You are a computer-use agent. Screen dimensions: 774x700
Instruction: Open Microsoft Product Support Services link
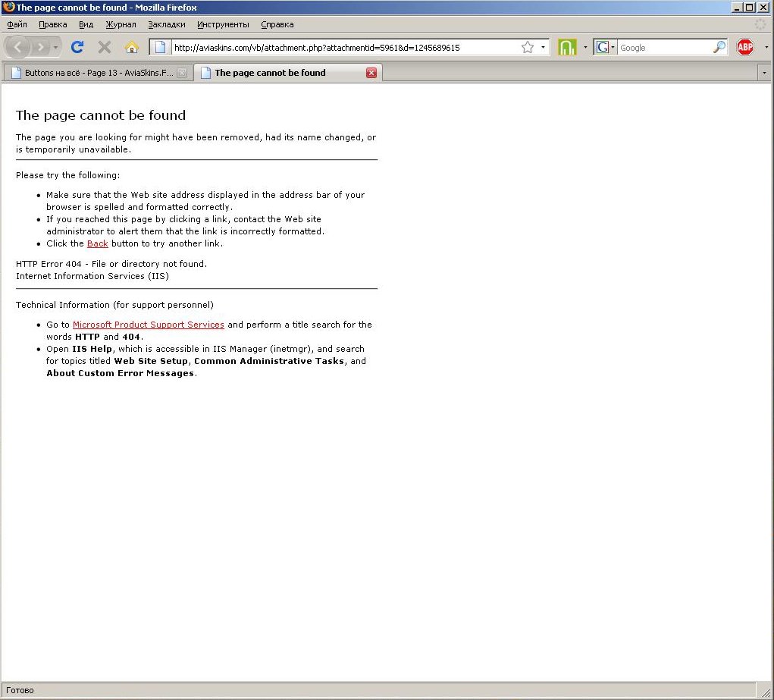tap(148, 325)
